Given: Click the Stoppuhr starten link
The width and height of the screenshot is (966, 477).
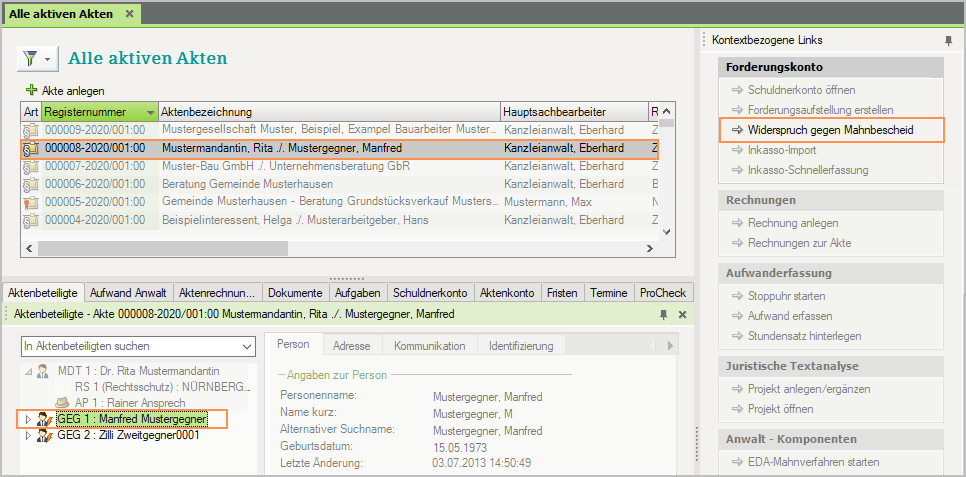Looking at the screenshot, I should pos(786,296).
